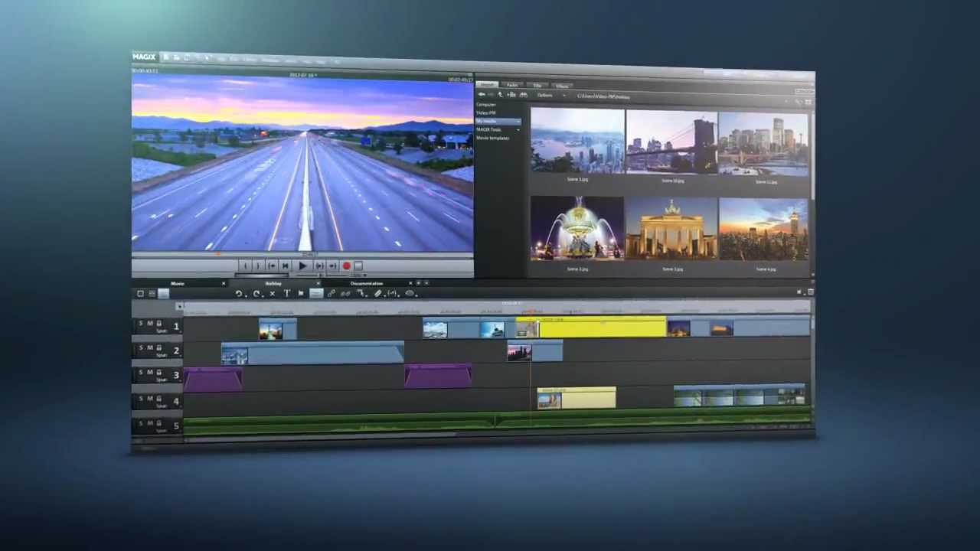Screen dimensions: 980x551
Task: Open the MAGIX logo menu
Action: (143, 57)
